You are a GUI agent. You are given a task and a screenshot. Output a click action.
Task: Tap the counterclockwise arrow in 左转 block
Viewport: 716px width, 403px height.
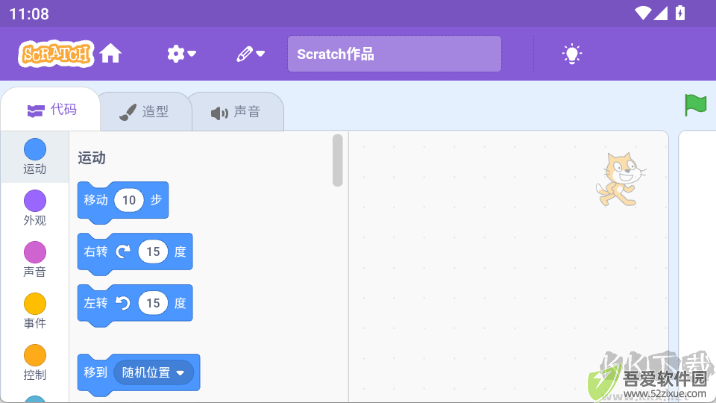pos(123,303)
